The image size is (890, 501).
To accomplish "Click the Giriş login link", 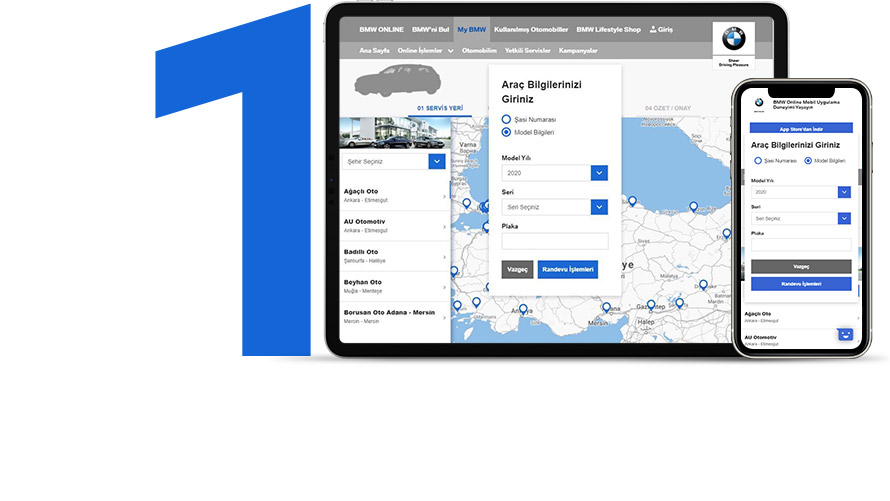I will click(x=665, y=30).
